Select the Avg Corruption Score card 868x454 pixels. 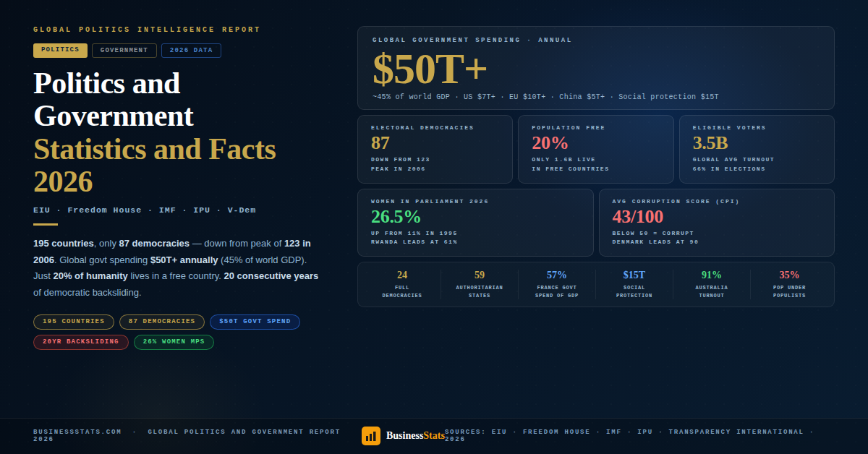click(x=716, y=223)
